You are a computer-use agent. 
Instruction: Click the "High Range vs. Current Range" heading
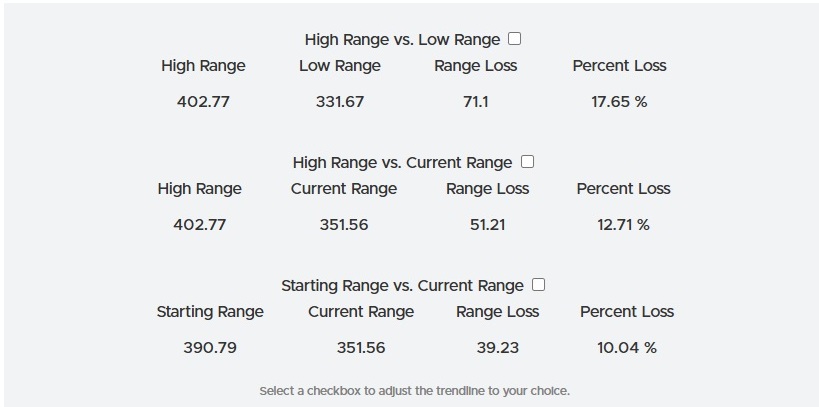click(x=402, y=162)
